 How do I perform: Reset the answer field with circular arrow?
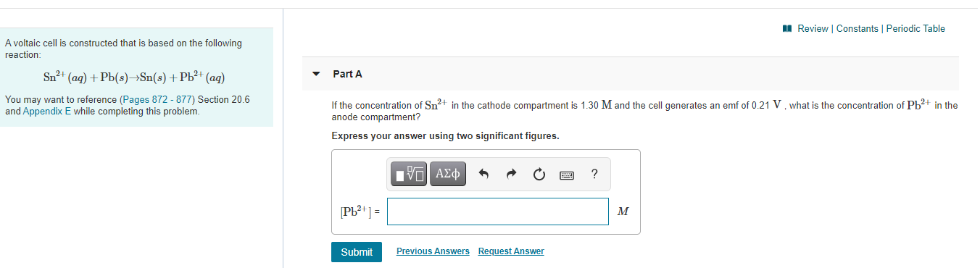[539, 175]
